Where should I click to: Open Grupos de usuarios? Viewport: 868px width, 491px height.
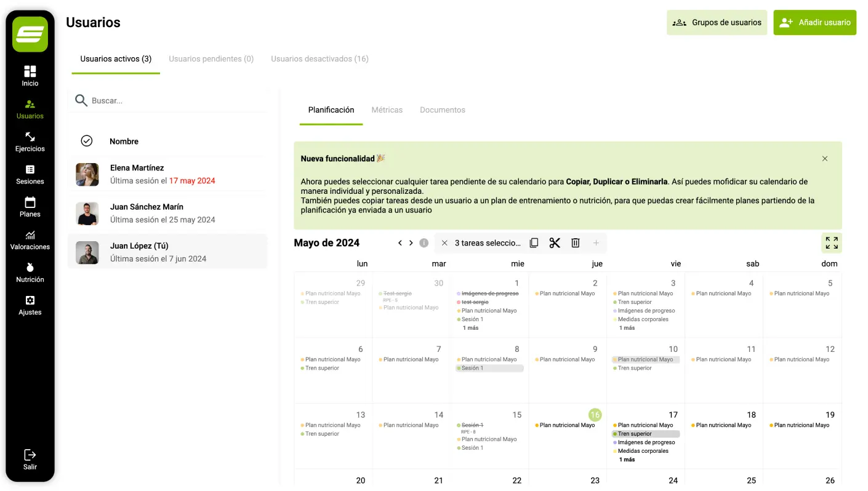pos(717,23)
